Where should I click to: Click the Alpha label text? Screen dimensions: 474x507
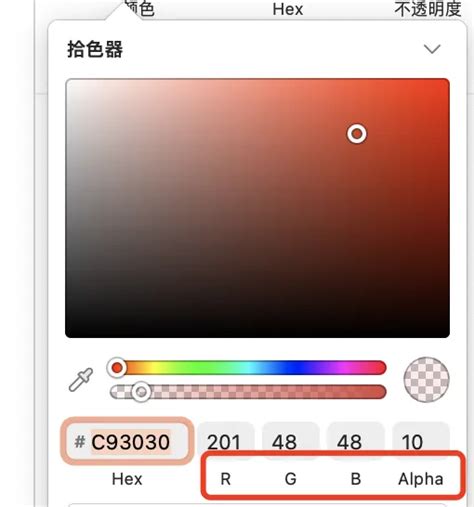click(x=421, y=479)
